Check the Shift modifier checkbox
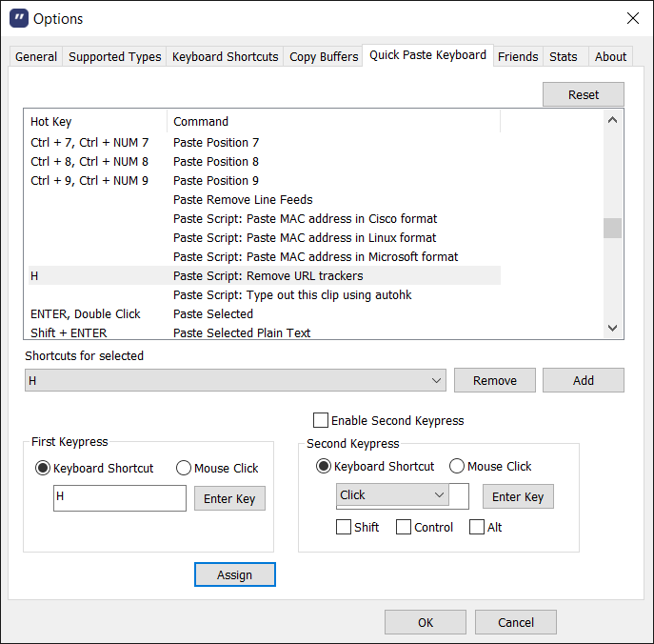The width and height of the screenshot is (654, 644). 344,527
